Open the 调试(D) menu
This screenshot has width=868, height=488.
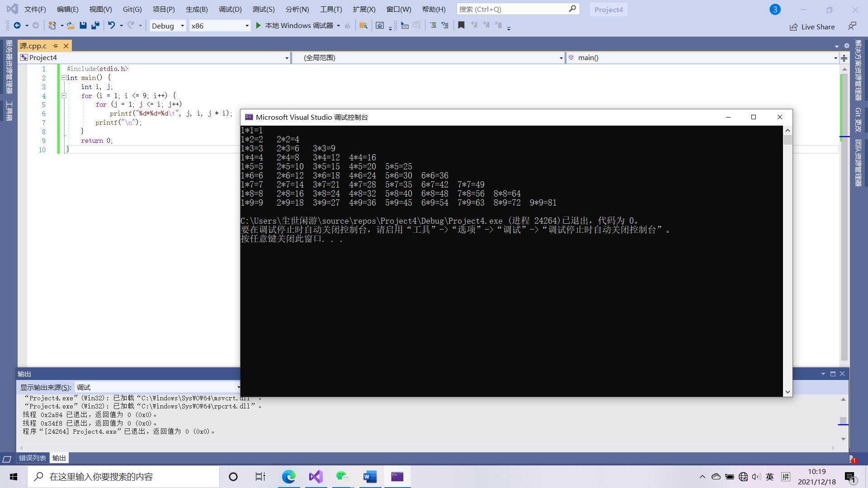230,9
